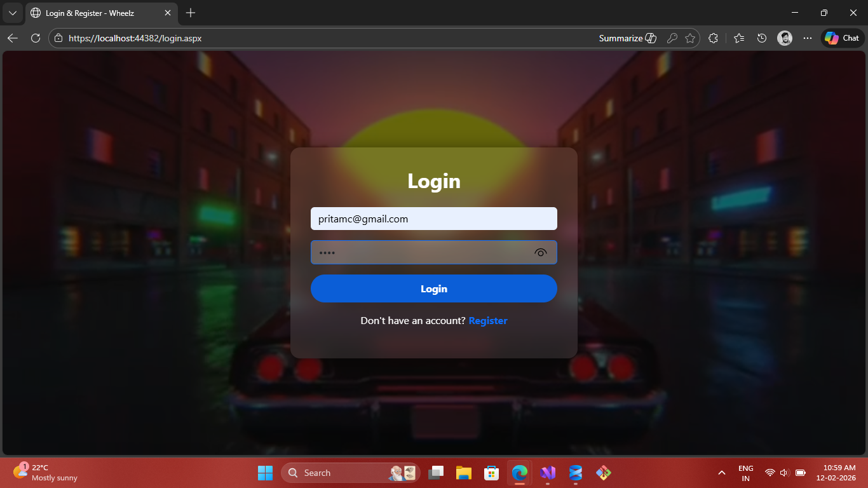Open Visual Studio from the taskbar

tap(547, 473)
